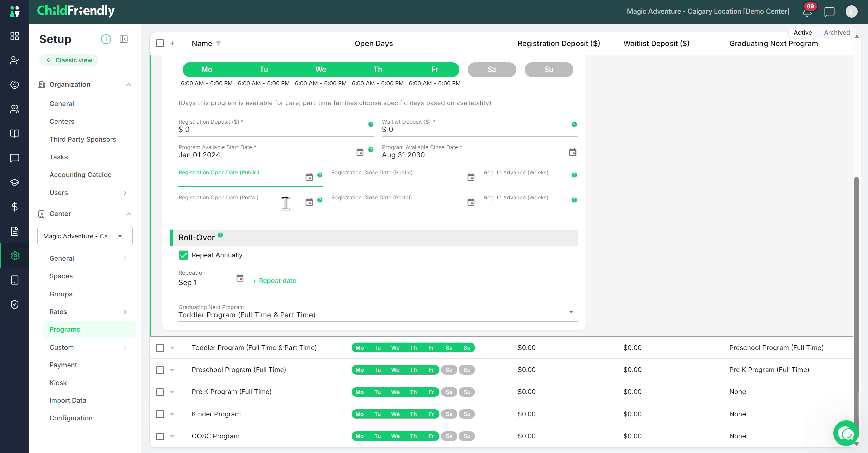Open the billing dollar sign sidebar icon
Viewport: 868px width, 453px height.
coord(15,207)
